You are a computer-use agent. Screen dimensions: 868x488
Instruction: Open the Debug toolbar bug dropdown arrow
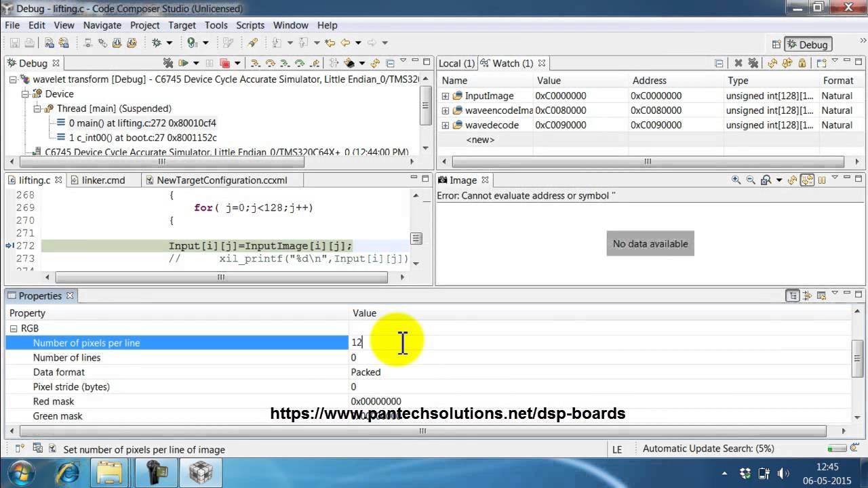[x=170, y=43]
